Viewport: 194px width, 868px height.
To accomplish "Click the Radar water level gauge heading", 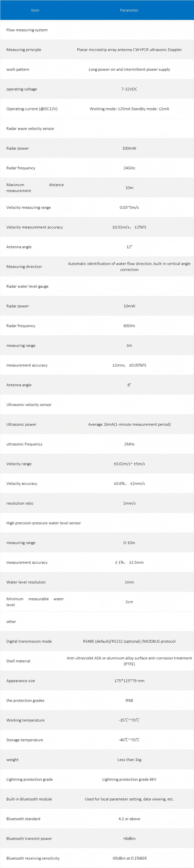I will (27, 286).
